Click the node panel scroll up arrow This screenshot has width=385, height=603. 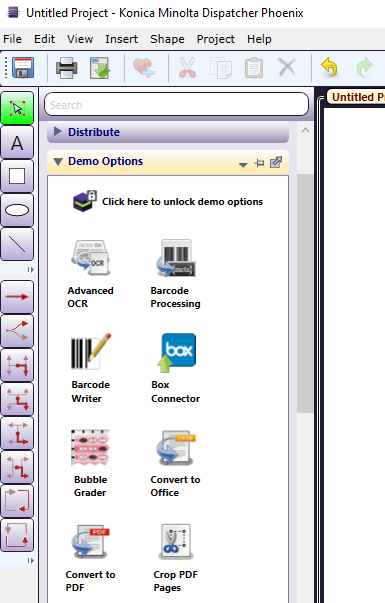(305, 130)
